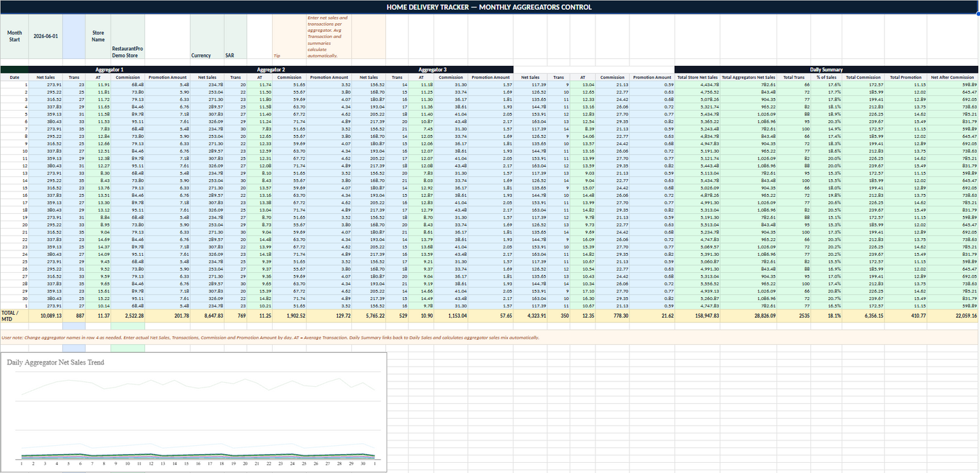Viewport: 980px width, 473px height.
Task: Select the Date column header
Action: pos(14,77)
